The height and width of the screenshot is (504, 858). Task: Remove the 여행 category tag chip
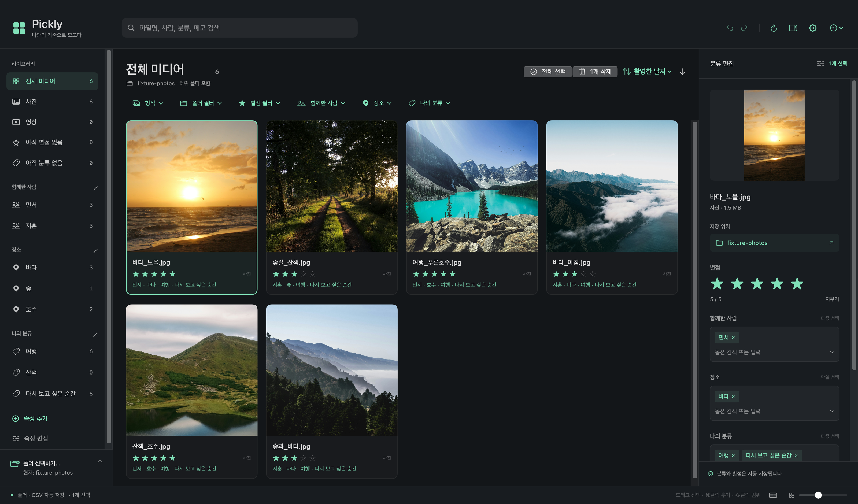(x=733, y=455)
